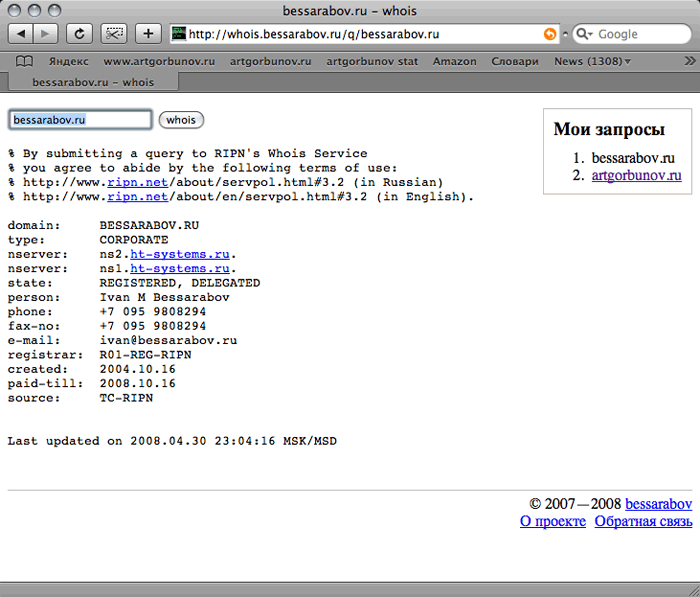This screenshot has width=700, height=597.
Task: Open the Словари bookmark
Action: click(515, 61)
